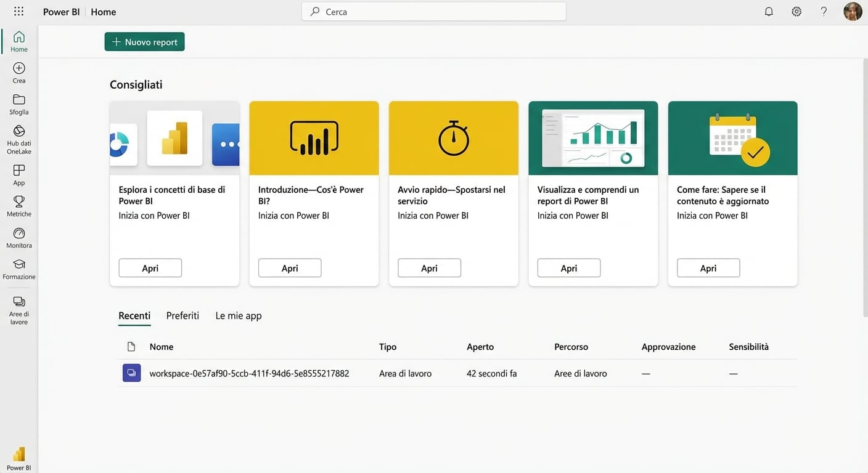The height and width of the screenshot is (473, 868).
Task: Click 'Esplora i concetti di base' card thumbnail
Action: click(174, 138)
